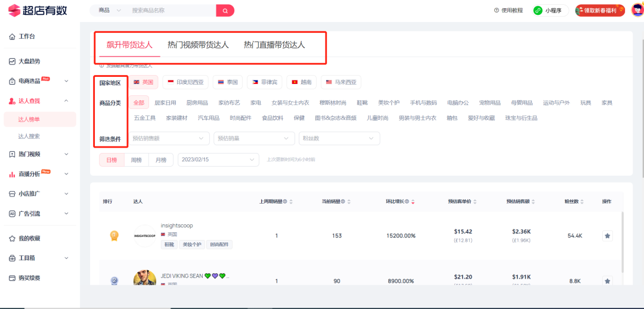Open the user avatar at top right
The width and height of the screenshot is (644, 309).
point(637,10)
